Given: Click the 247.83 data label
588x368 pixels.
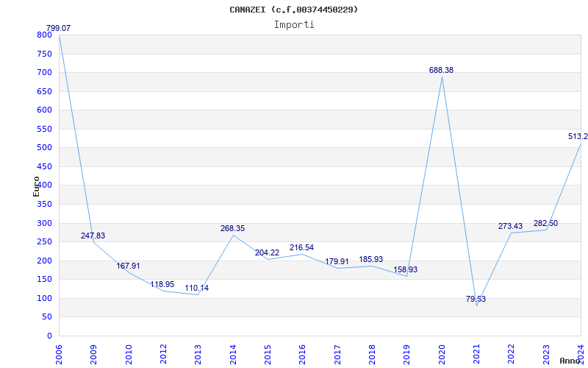Looking at the screenshot, I should pos(93,236).
